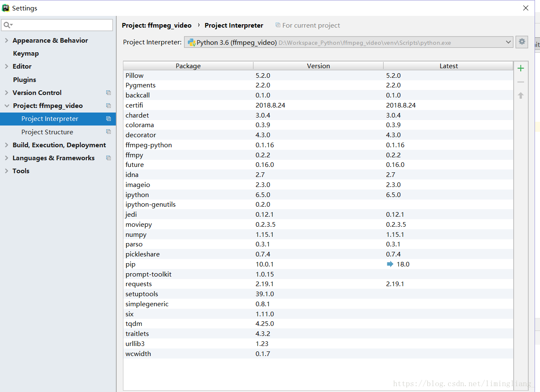540x392 pixels.
Task: Select the colorama package row
Action: 318,125
